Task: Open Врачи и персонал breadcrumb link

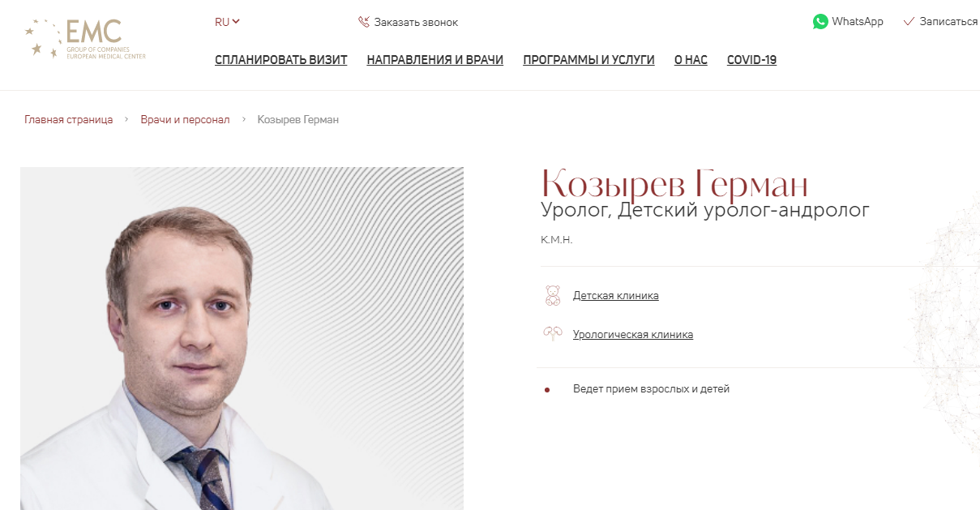Action: 185,120
